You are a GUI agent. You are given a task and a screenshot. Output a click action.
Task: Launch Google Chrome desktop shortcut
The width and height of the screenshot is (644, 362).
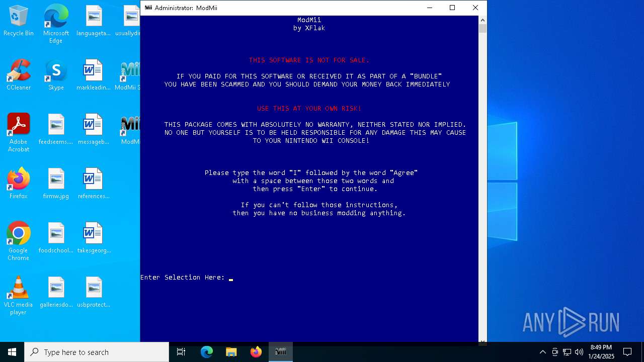click(19, 241)
